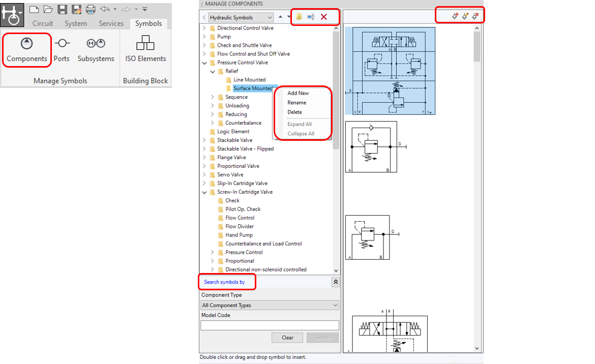Click the ISO Elements building block
Image resolution: width=595 pixels, height=364 pixels.
click(x=145, y=49)
